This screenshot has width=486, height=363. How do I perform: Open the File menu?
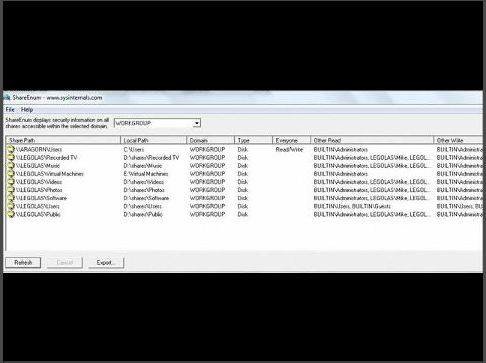click(x=10, y=109)
